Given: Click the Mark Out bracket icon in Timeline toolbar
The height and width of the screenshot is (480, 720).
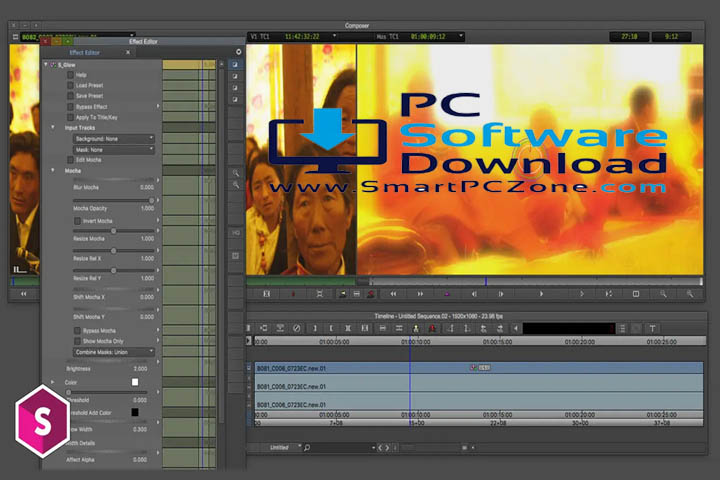Looking at the screenshot, I should click(331, 328).
